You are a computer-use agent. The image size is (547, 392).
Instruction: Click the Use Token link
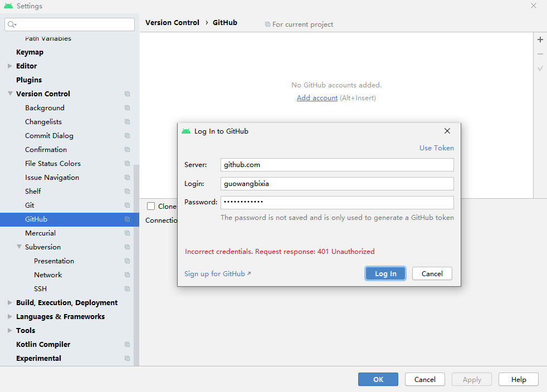pyautogui.click(x=436, y=148)
